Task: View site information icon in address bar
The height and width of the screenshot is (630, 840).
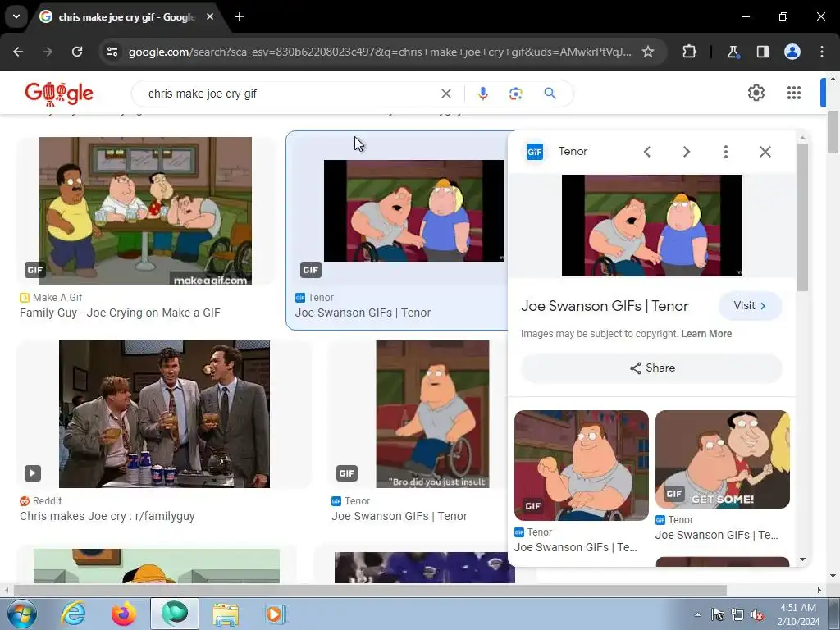Action: point(112,52)
